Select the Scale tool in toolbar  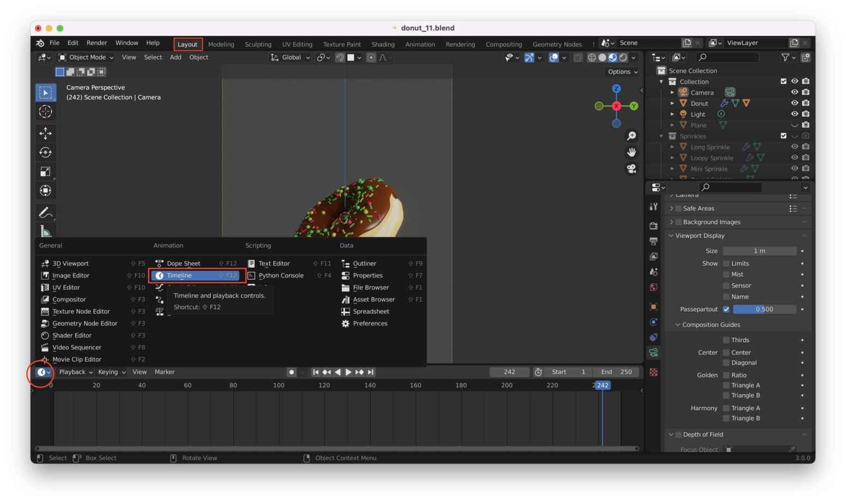coord(46,172)
